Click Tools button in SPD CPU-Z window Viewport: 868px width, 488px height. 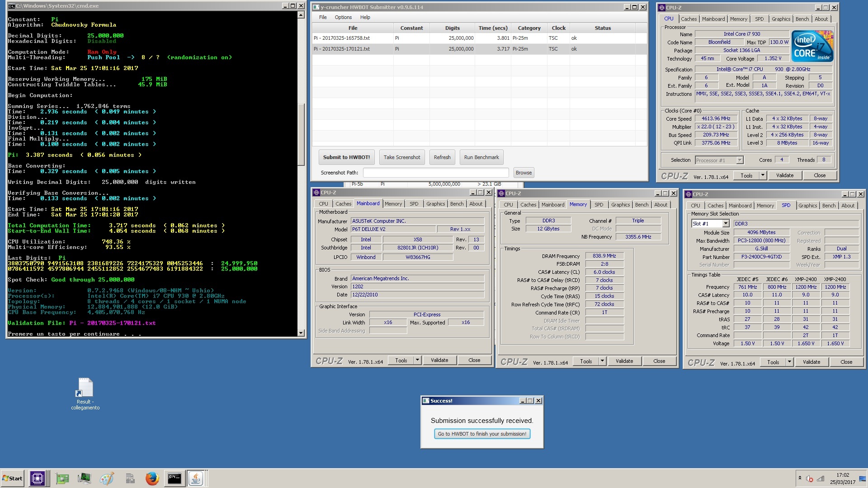tap(773, 362)
